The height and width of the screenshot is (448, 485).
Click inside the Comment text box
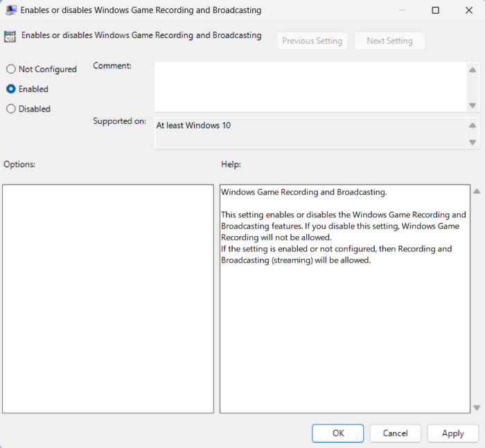pos(310,87)
